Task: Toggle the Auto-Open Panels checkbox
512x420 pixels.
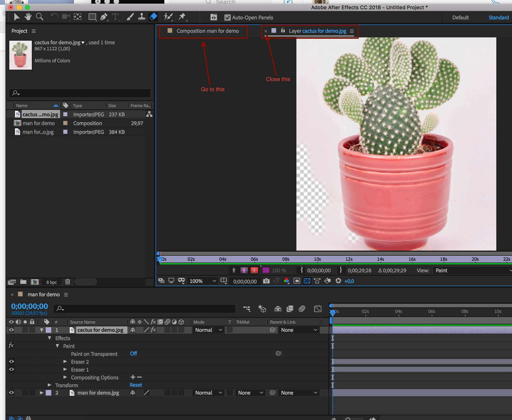Action: click(227, 17)
